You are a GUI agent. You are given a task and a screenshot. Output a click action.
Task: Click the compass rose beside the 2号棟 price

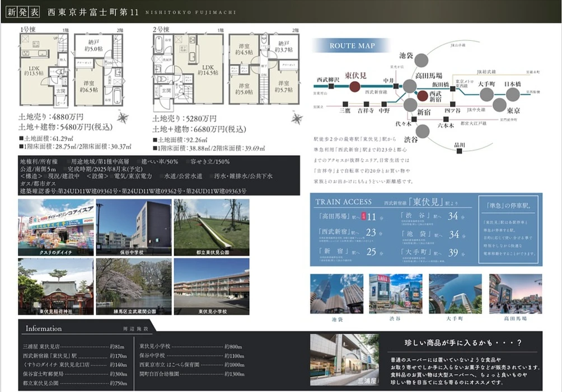click(297, 118)
